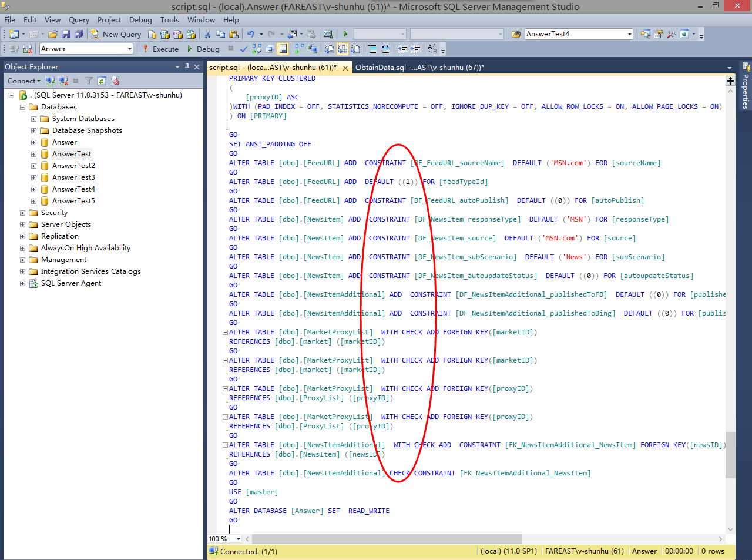Screen dimensions: 752x560
Task: Open the Query menu
Action: [79, 19]
